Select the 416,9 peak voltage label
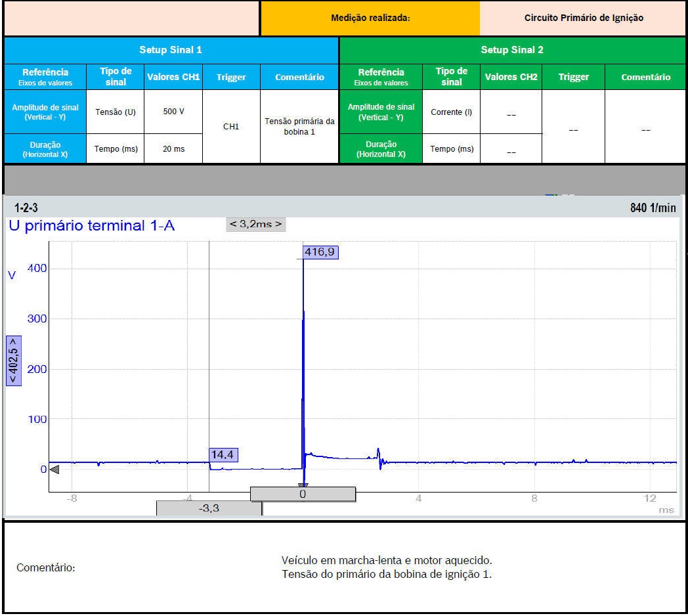The image size is (688, 616). pos(321,252)
